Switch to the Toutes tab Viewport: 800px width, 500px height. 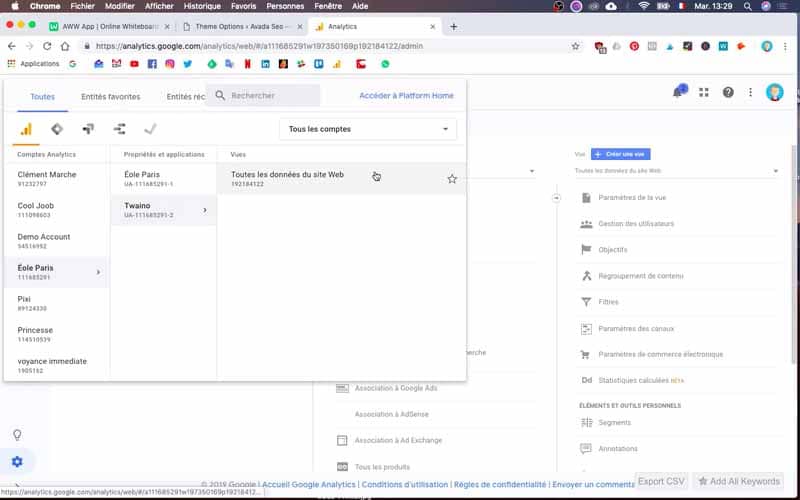[x=42, y=96]
